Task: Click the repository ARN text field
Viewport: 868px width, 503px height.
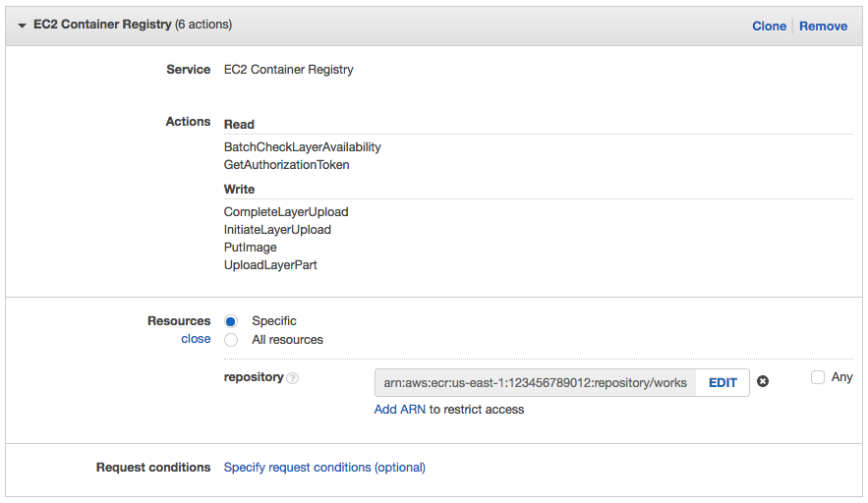Action: 535,382
